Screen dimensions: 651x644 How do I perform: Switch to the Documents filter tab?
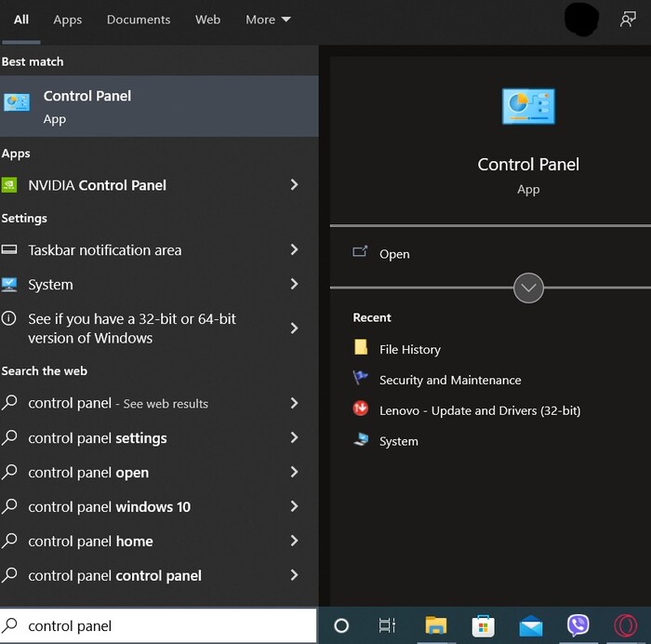pos(138,20)
